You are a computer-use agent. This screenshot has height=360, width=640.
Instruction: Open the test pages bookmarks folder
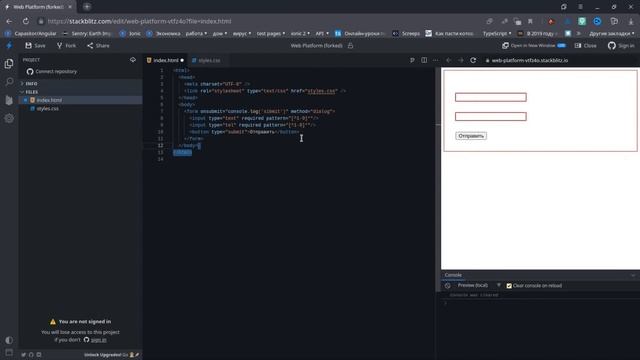point(271,33)
